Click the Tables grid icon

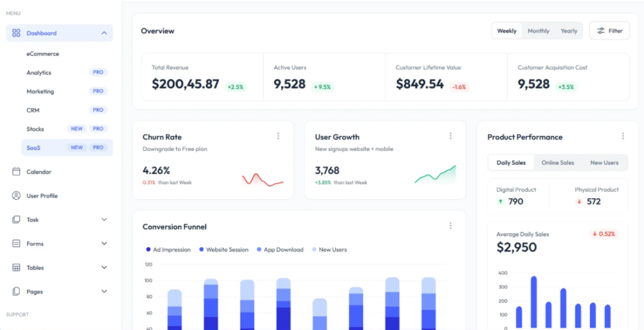(x=16, y=267)
